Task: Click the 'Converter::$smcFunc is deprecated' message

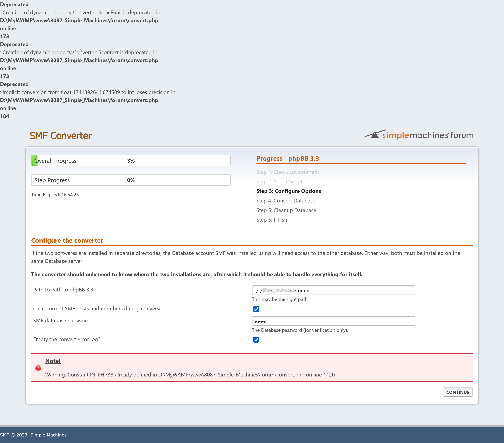Action: [x=80, y=12]
